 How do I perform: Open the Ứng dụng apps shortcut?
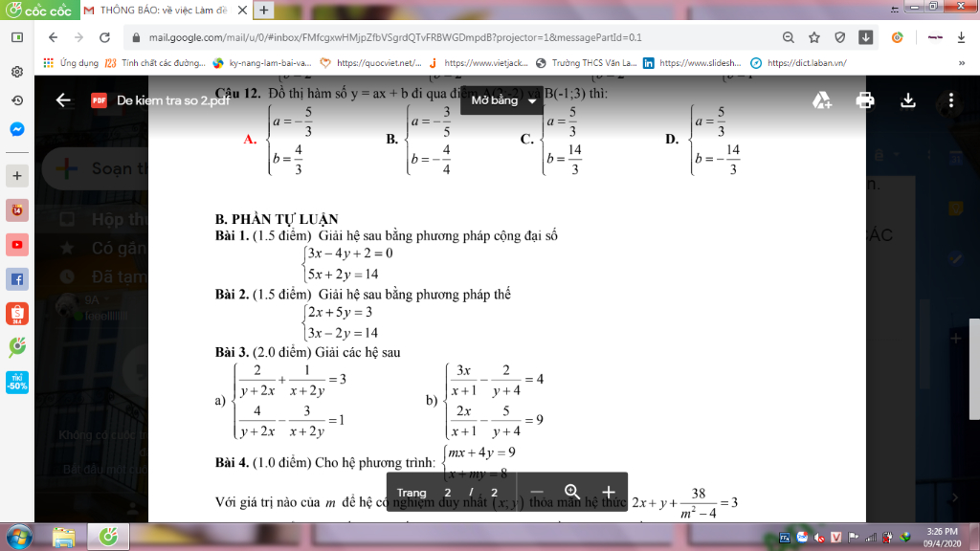pyautogui.click(x=71, y=63)
